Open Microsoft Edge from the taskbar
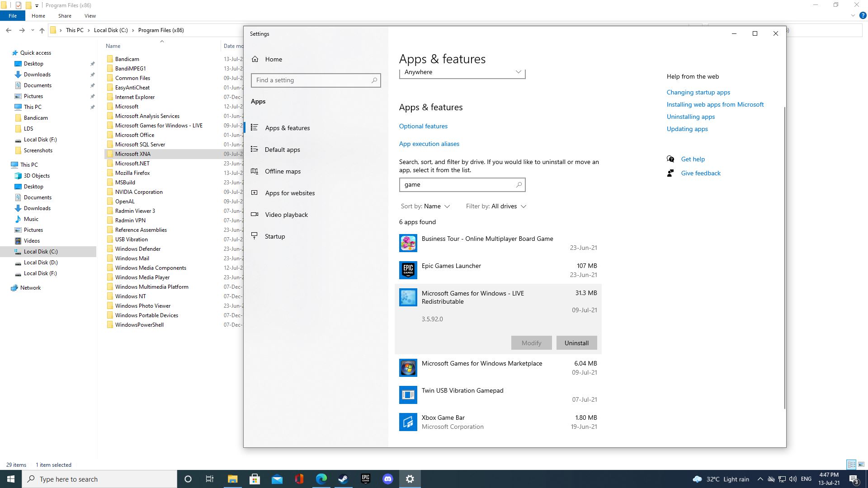 coord(321,479)
